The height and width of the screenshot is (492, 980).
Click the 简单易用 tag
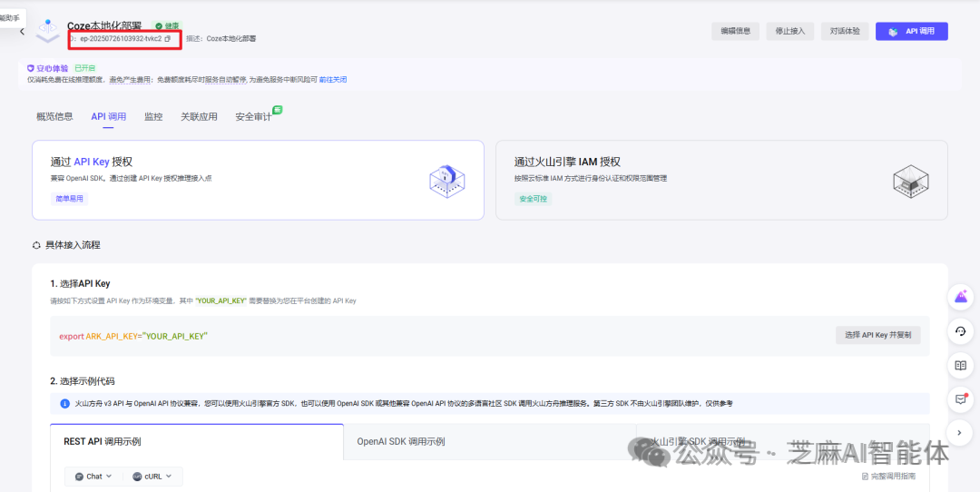[x=69, y=199]
